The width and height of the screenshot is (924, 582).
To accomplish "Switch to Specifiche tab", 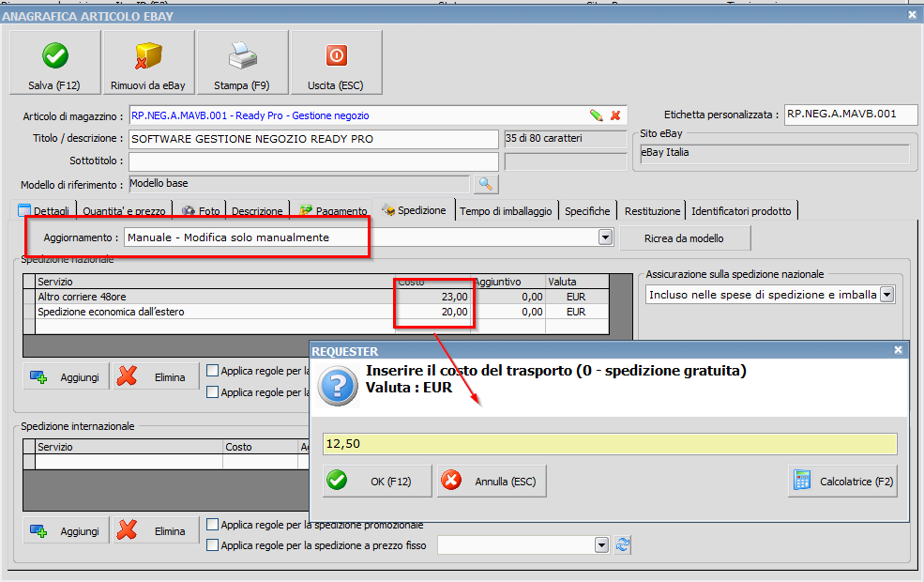I will tap(587, 210).
